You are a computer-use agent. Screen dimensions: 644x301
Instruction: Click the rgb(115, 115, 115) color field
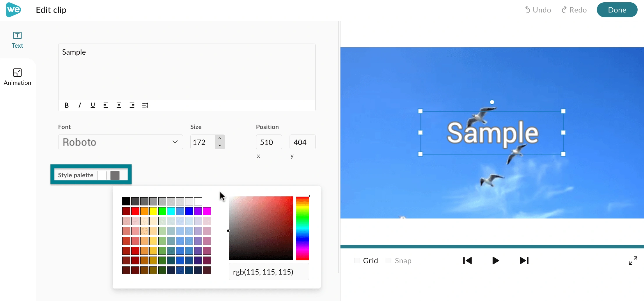click(x=269, y=272)
